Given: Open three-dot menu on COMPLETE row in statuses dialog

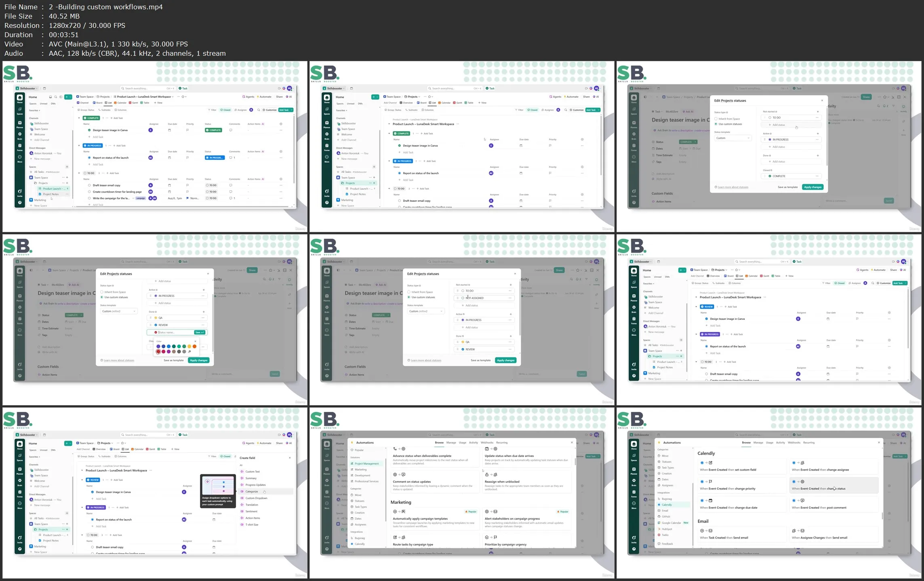Looking at the screenshot, I should coord(817,176).
